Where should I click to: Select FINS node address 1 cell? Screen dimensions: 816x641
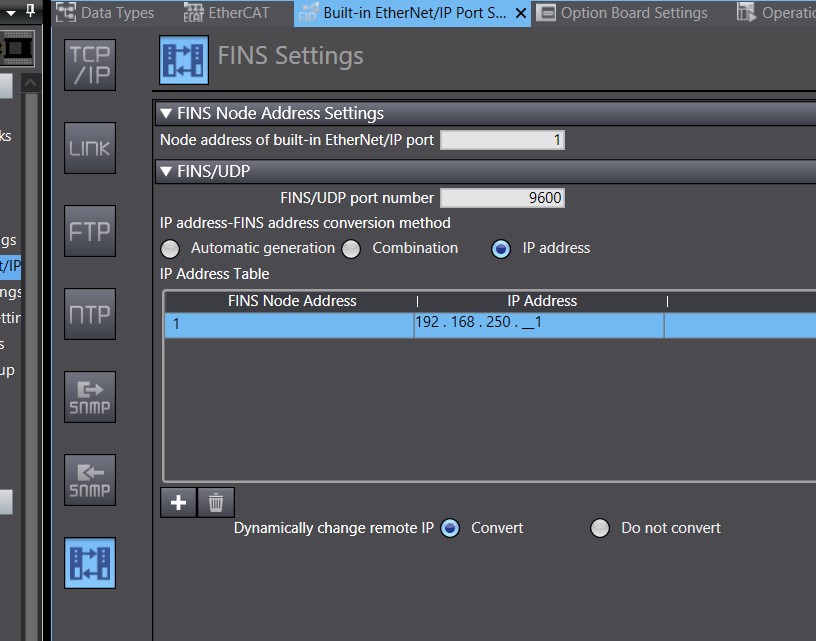[x=289, y=325]
